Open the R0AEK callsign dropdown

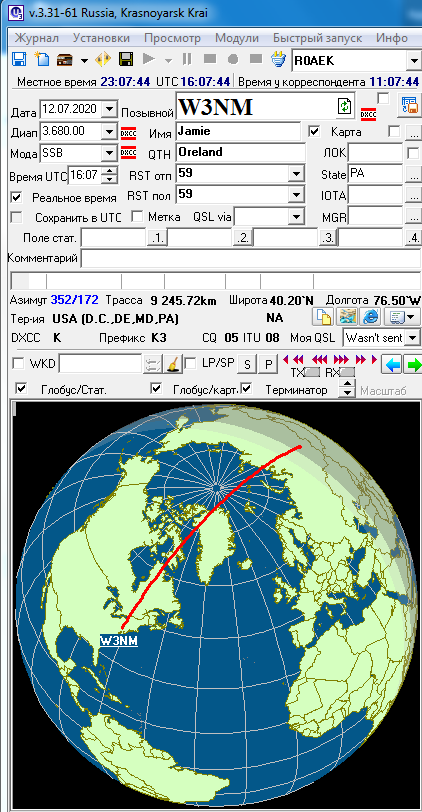(x=414, y=61)
